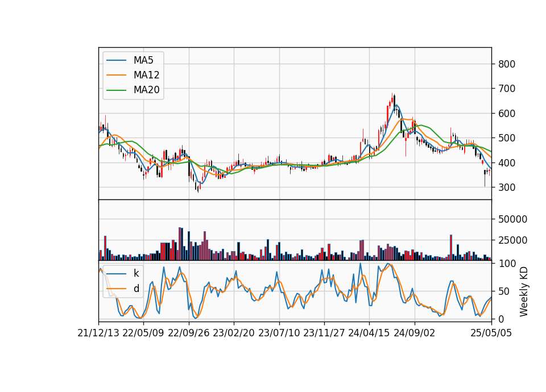This screenshot has width=546, height=392.
Task: Click the orange MA12 legend line sample
Action: pos(116,75)
